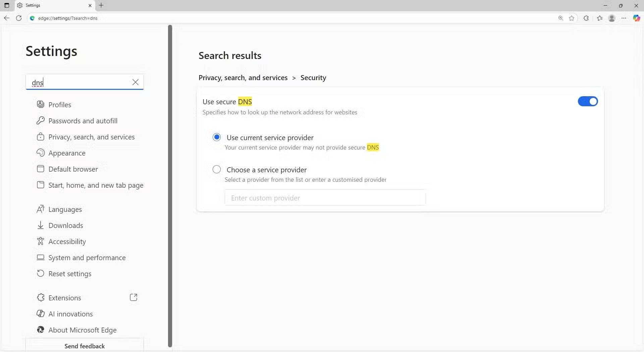Click the Send feedback button

tap(85, 346)
